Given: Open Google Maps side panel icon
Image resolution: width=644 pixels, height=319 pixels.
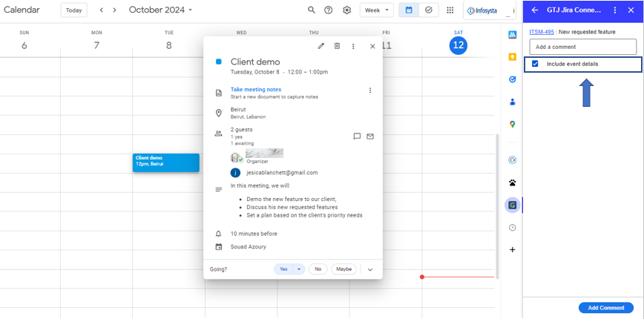Looking at the screenshot, I should coord(512,125).
